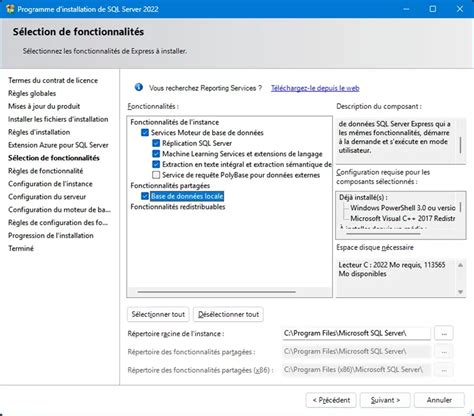474x416 pixels.
Task: Click the SQL Server setup title bar icon
Action: pos(10,9)
